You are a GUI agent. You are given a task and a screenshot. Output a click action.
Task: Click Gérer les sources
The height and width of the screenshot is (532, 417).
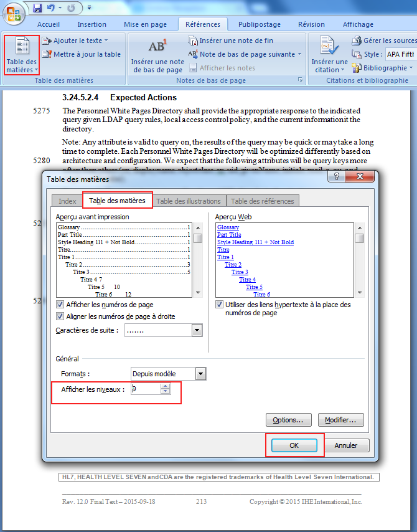[x=385, y=40]
